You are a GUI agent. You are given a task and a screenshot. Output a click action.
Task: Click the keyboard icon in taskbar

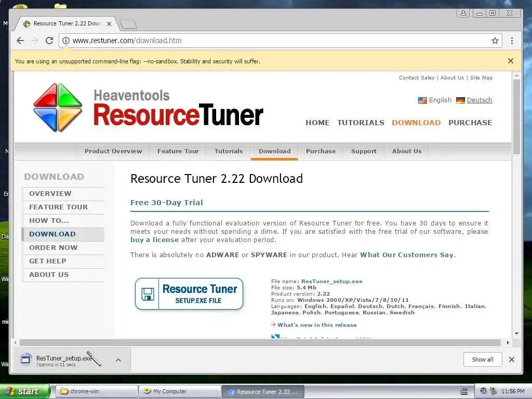[464, 392]
